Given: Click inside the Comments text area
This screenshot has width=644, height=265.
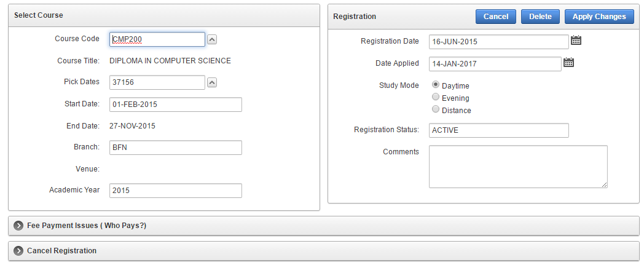Looking at the screenshot, I should pos(518,166).
